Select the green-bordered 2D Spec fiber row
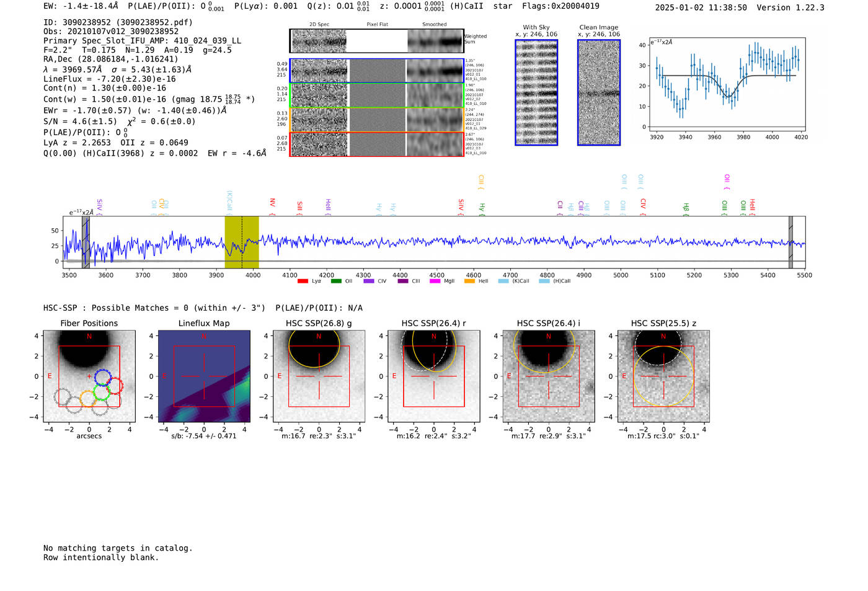Viewport: 868px width, 591px height. (x=376, y=95)
